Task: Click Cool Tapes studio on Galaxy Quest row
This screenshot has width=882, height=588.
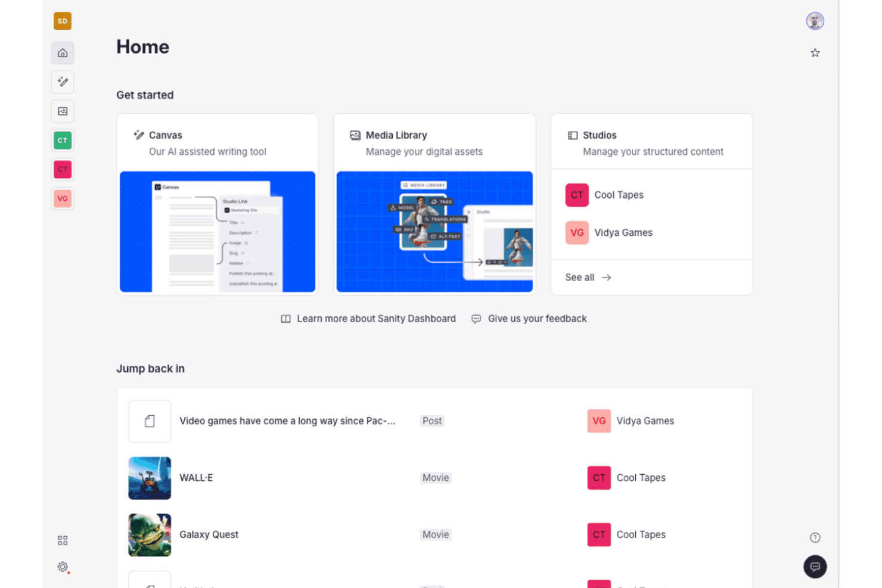Action: (626, 535)
